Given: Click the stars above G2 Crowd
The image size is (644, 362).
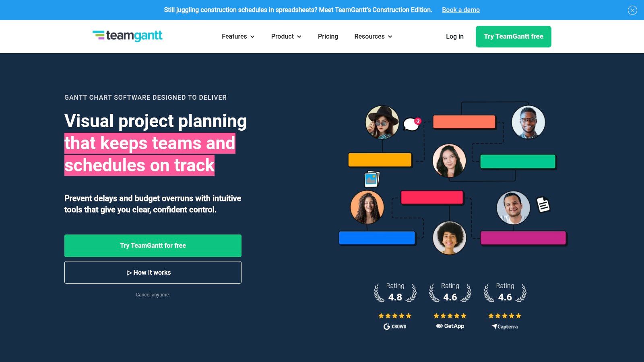Looking at the screenshot, I should (x=395, y=316).
